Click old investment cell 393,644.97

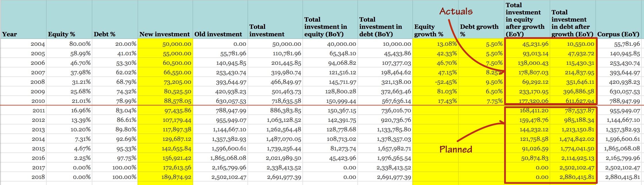220,82
